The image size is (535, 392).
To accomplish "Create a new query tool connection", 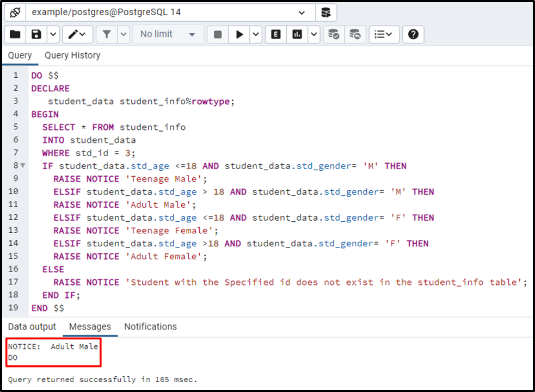I will pyautogui.click(x=326, y=12).
